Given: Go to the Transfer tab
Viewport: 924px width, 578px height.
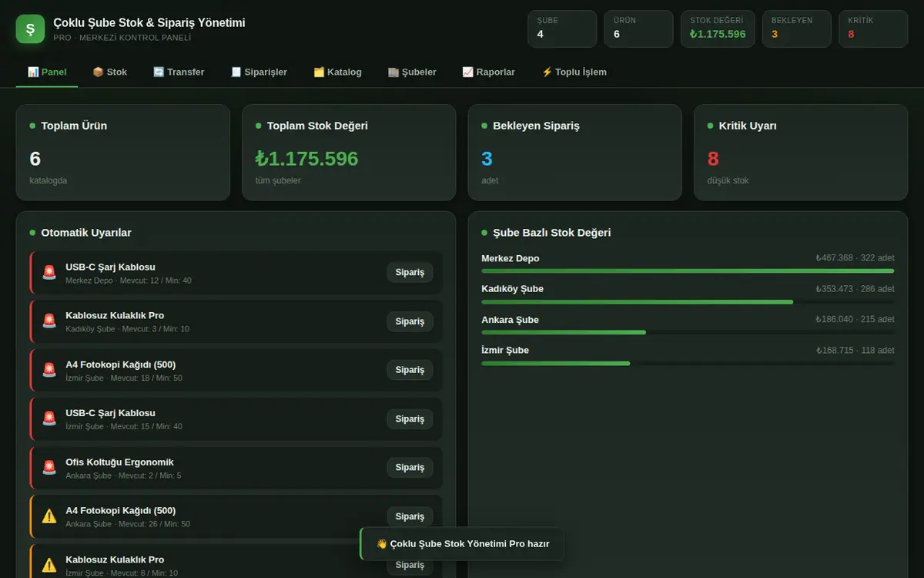Looking at the screenshot, I should click(179, 72).
